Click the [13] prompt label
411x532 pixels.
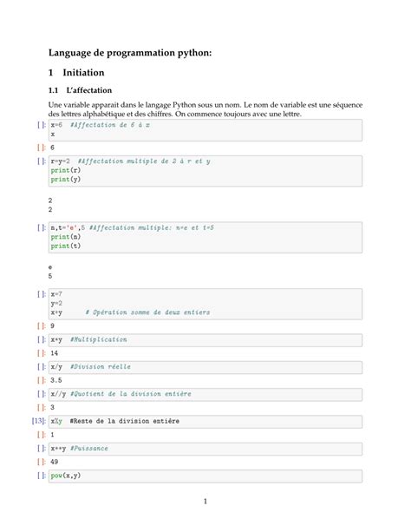tap(39, 421)
